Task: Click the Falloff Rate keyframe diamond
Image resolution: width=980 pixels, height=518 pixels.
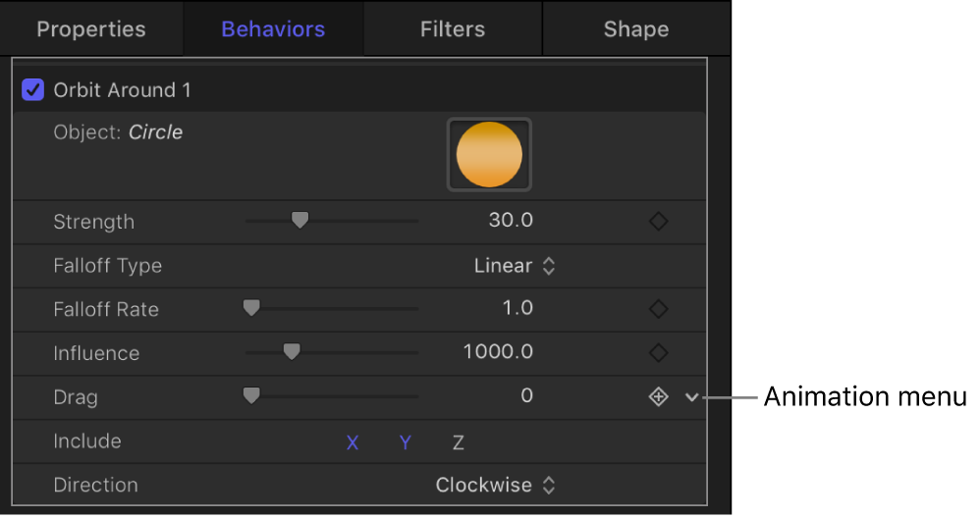Action: [659, 309]
